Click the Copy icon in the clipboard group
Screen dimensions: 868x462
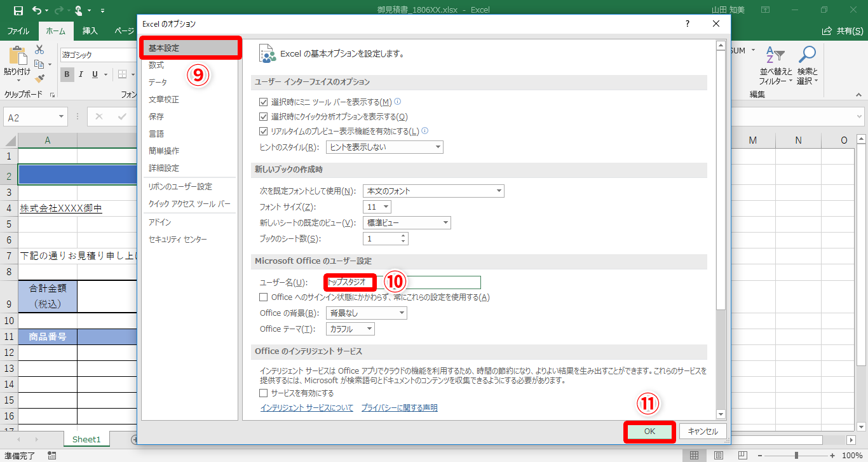[x=39, y=64]
